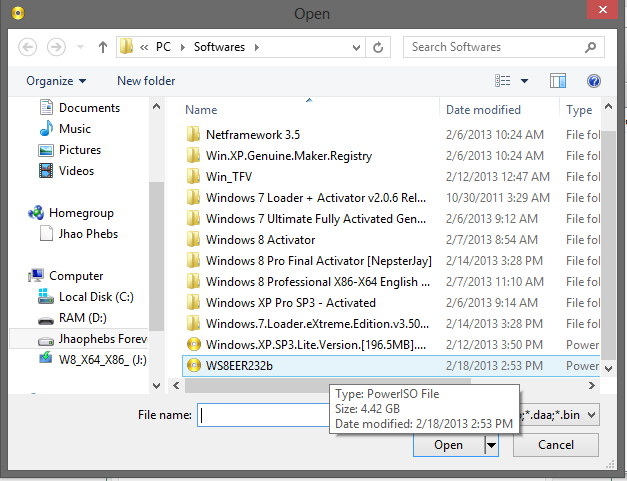Viewport: 627px width, 481px height.
Task: Toggle the preview pane
Action: 557,81
